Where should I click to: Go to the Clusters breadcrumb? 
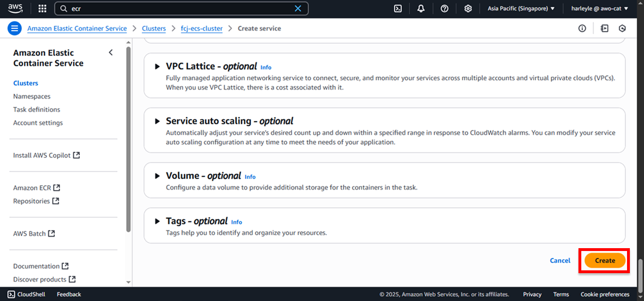tap(154, 28)
